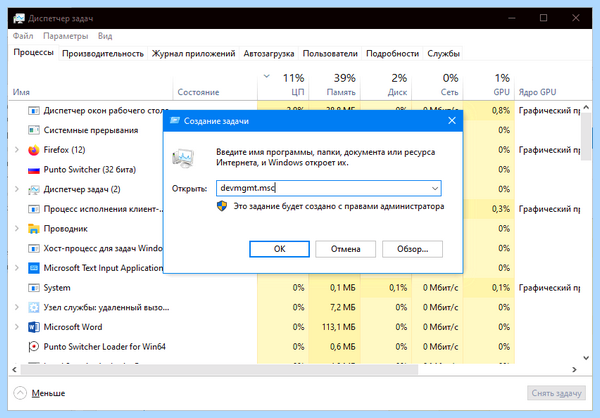This screenshot has height=418, width=600.
Task: Click the Microsoft Text Input Application icon
Action: [x=34, y=268]
